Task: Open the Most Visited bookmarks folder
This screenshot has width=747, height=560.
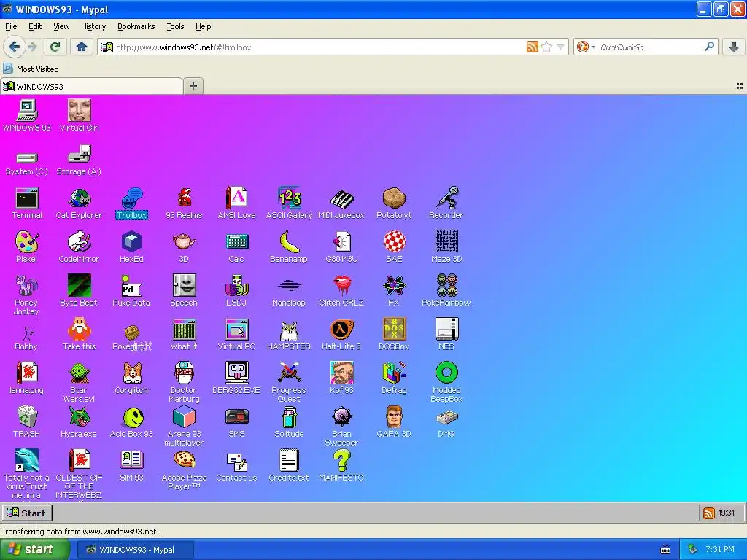Action: 31,69
